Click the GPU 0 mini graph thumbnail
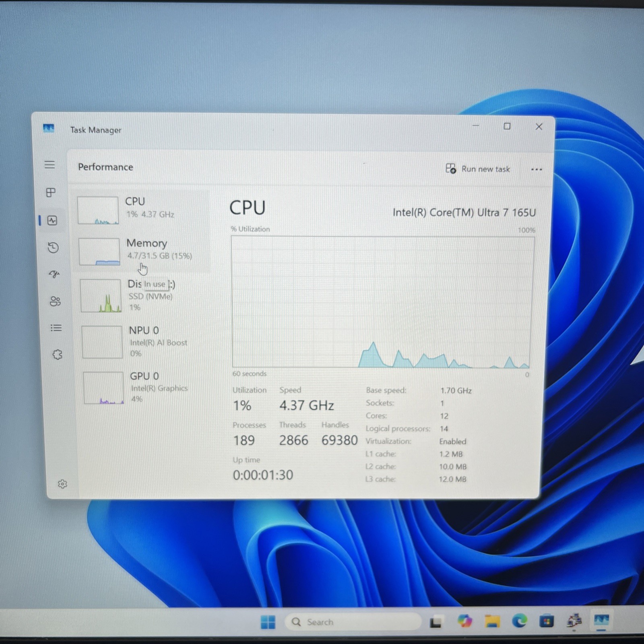Viewport: 644px width, 644px height. tap(103, 388)
